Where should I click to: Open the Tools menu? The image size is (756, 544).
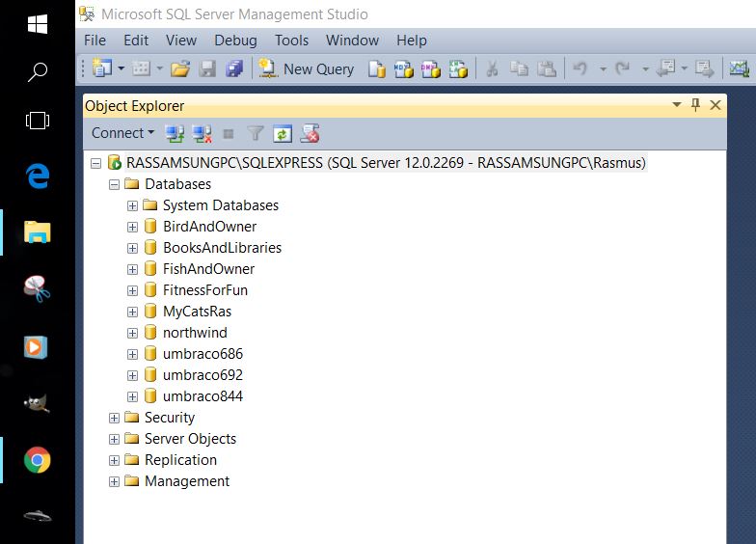coord(291,41)
